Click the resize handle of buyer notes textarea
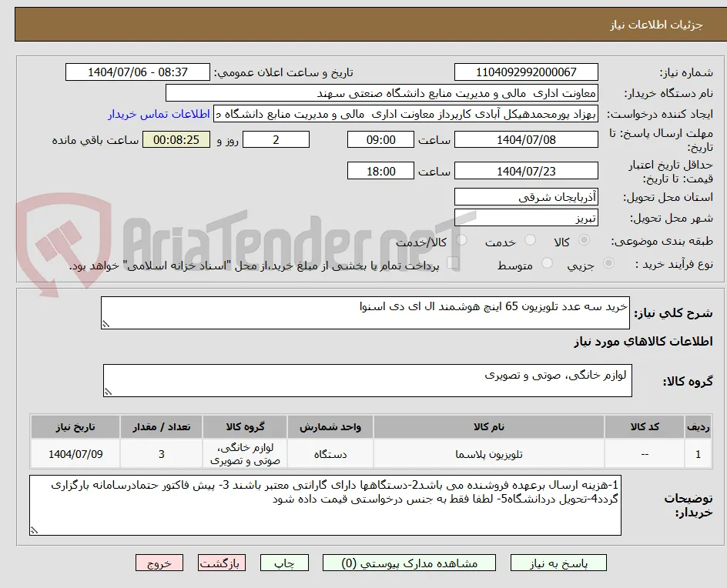This screenshot has width=727, height=588. coord(35,530)
